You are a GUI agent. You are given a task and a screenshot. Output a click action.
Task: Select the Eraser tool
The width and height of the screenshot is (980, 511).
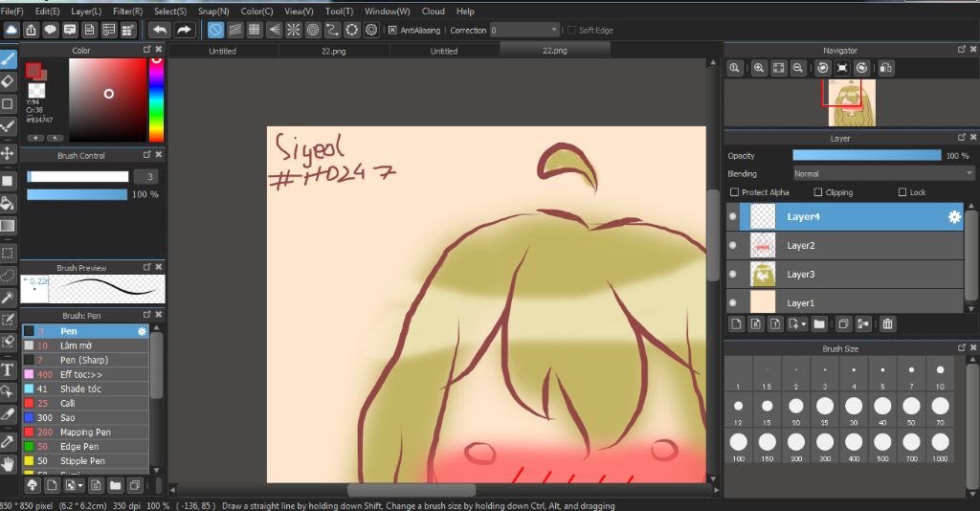tap(8, 81)
